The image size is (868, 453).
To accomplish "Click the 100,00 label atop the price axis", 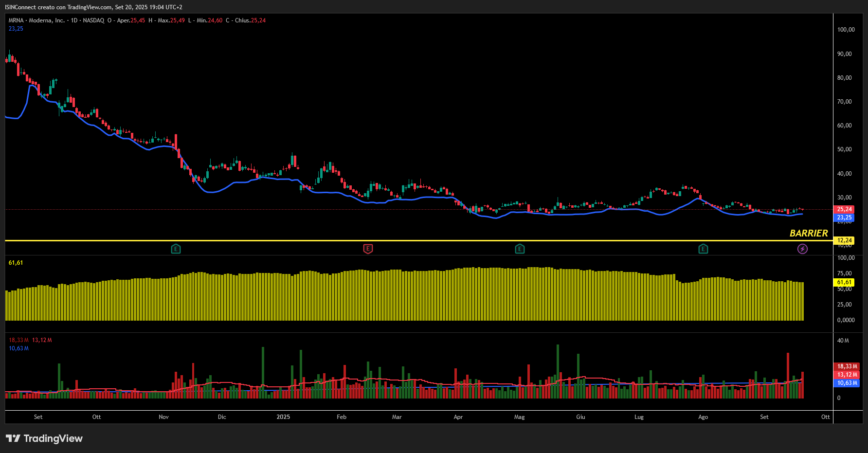I will coord(846,30).
